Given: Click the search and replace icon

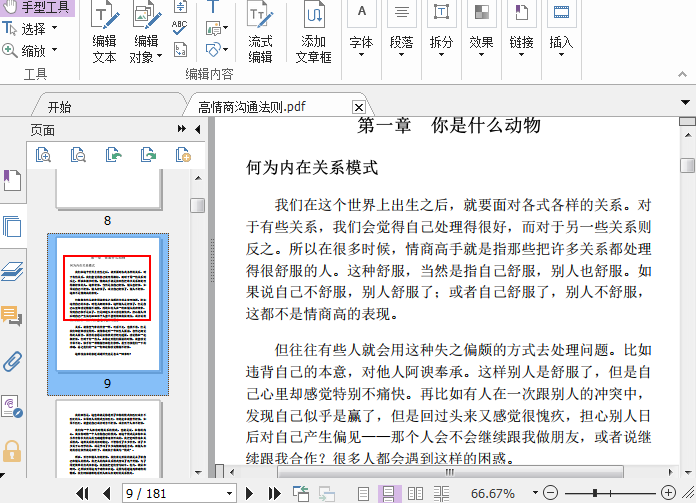Looking at the screenshot, I should [x=180, y=49].
